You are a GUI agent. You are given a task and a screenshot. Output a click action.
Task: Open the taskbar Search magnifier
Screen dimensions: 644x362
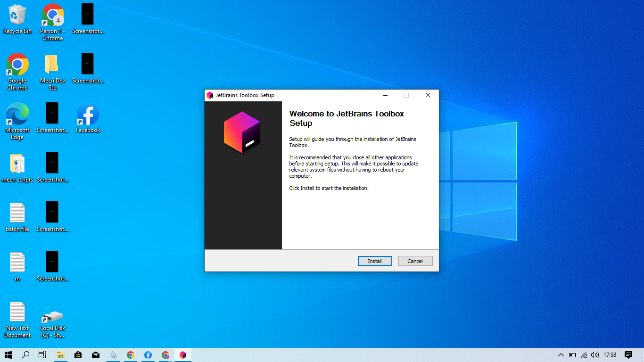pos(26,355)
